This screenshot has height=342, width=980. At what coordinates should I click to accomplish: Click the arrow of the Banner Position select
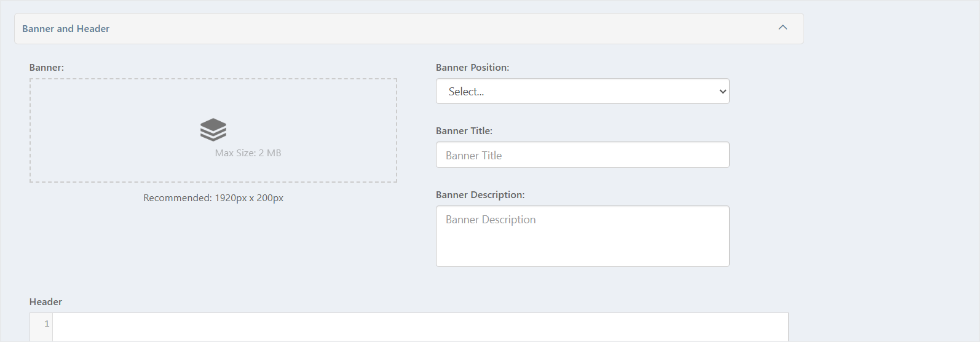722,92
